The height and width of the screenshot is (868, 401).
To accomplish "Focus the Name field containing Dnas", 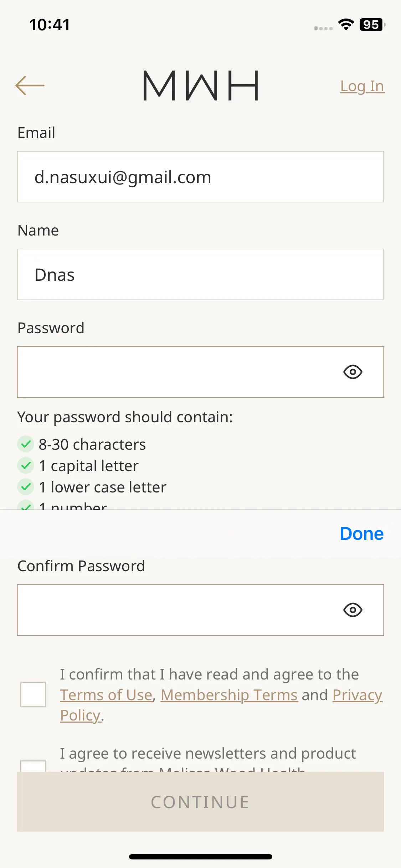I will 200,274.
